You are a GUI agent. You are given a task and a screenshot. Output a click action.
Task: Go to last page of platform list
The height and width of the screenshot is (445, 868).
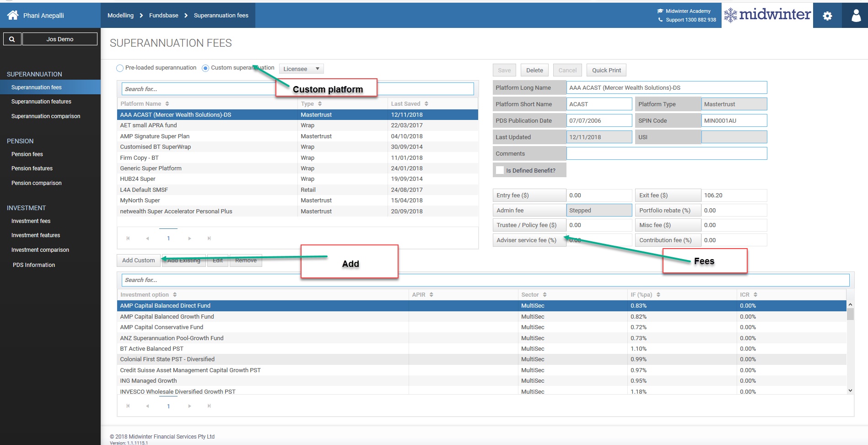(209, 238)
